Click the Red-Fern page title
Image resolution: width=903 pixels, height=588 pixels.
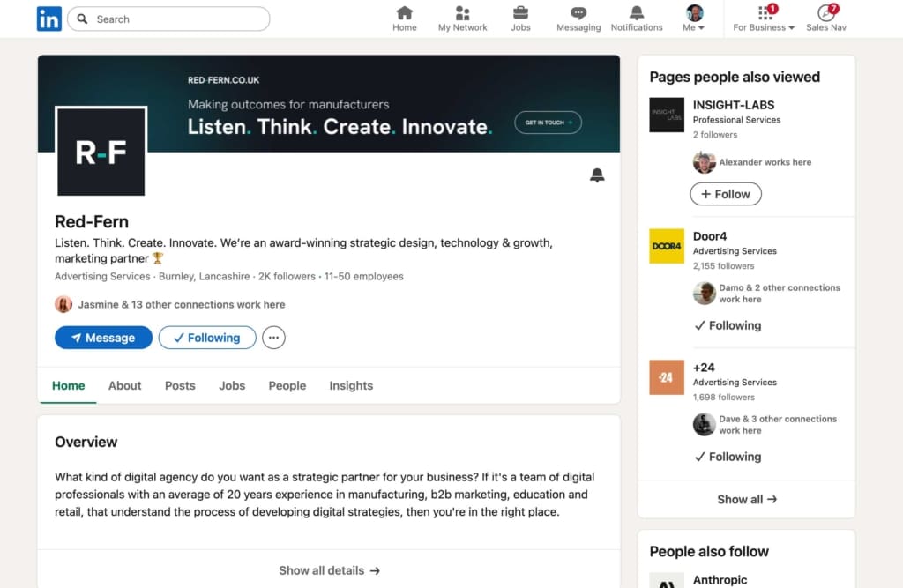[x=92, y=222]
